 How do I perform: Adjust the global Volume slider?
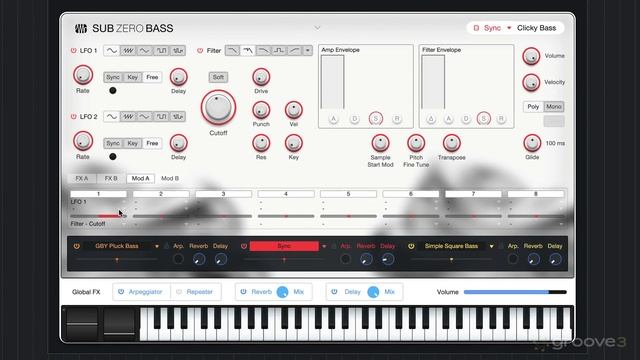[515, 292]
